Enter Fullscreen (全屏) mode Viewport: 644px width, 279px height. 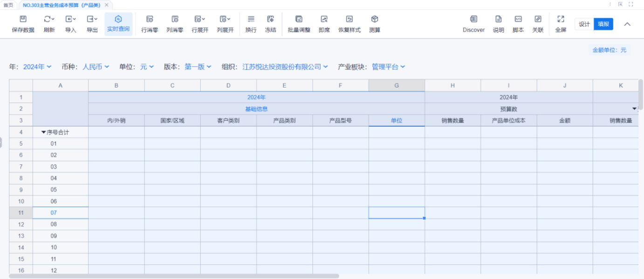tap(561, 20)
